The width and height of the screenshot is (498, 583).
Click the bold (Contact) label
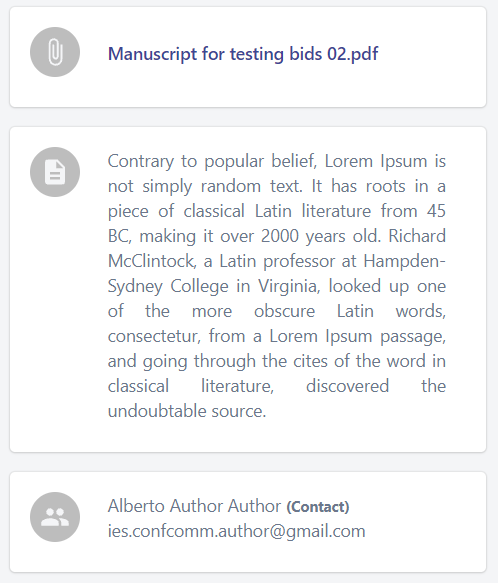(318, 507)
